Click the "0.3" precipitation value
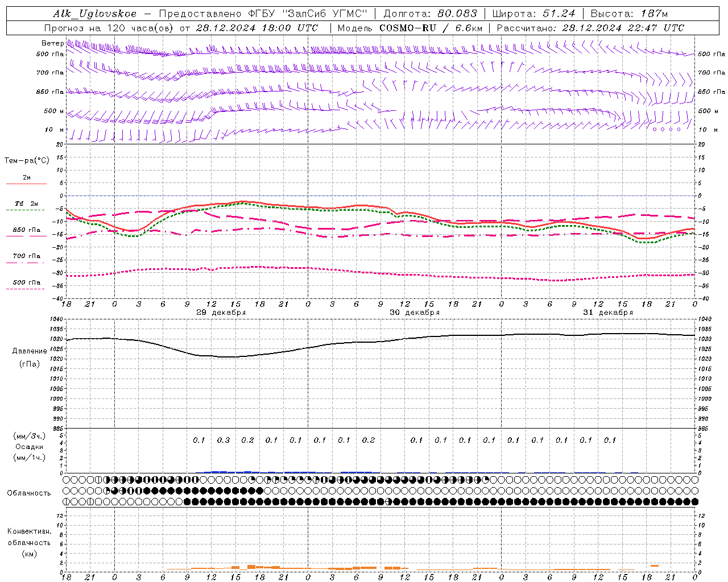The width and height of the screenshot is (728, 582). (224, 440)
